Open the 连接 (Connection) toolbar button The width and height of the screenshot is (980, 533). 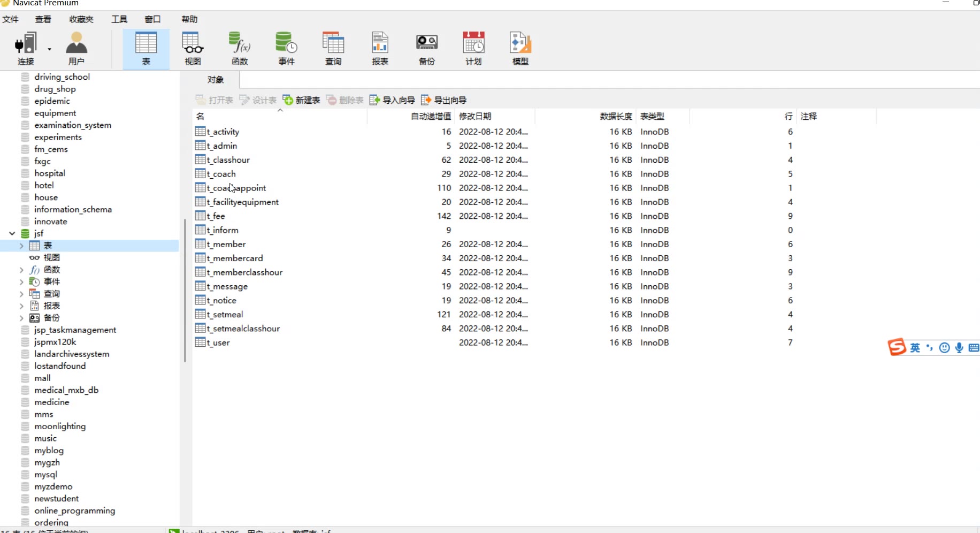26,49
